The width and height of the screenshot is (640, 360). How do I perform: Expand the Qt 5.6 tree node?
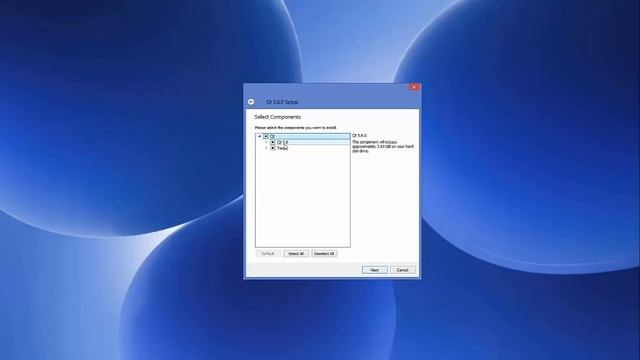pyautogui.click(x=267, y=142)
